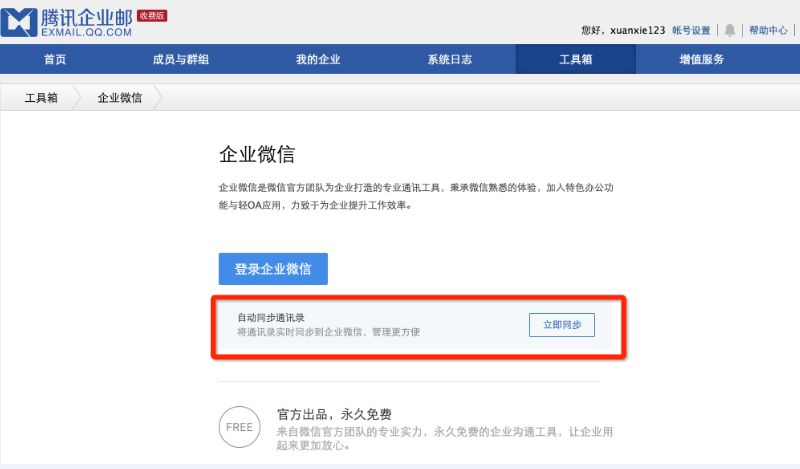Click 工具箱 in the breadcrumb
This screenshot has height=469, width=800.
tap(42, 98)
